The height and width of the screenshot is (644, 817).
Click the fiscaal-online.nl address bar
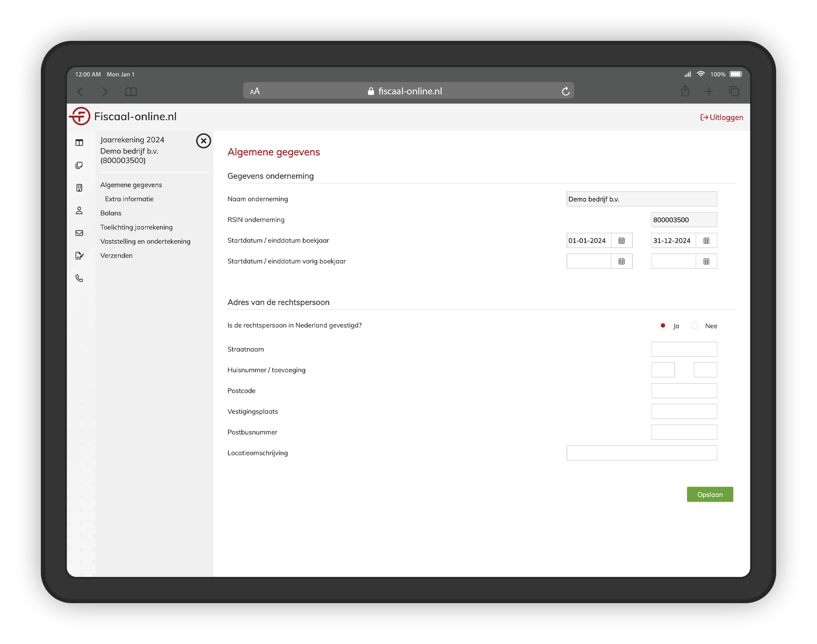[408, 91]
